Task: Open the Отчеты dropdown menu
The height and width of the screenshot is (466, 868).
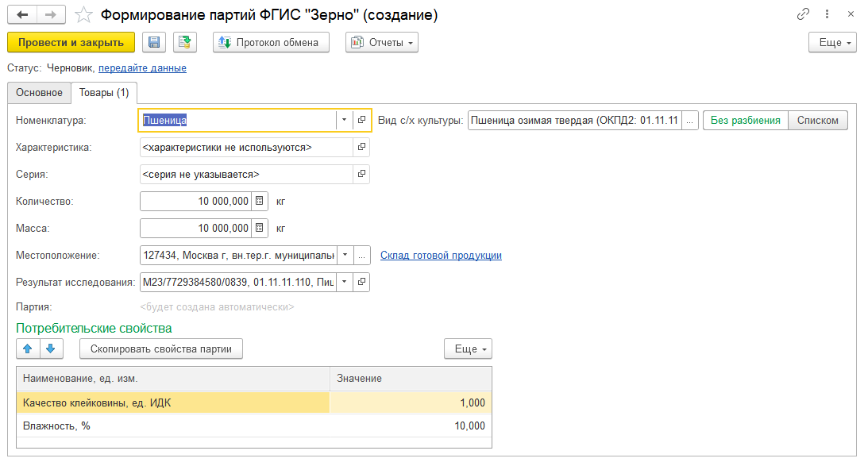Action: coord(382,43)
